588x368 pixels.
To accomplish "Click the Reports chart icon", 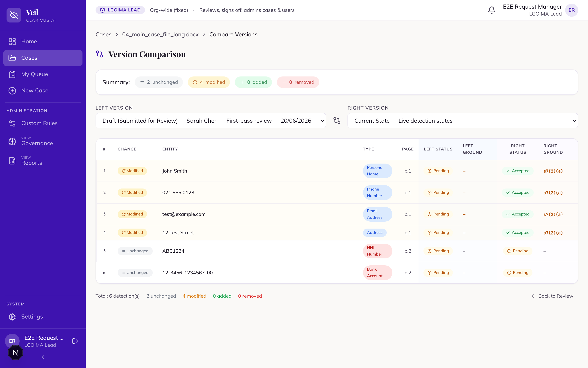I will [12, 161].
